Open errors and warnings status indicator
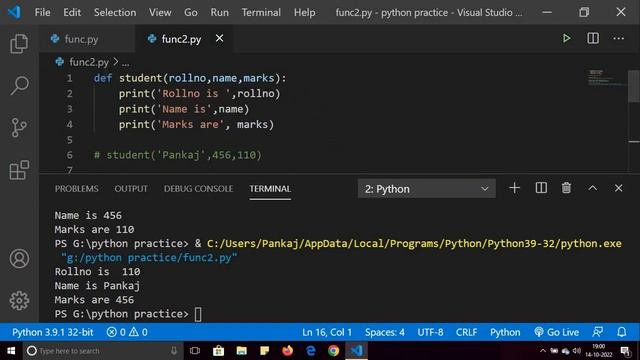Viewport: 640px width, 360px height. pyautogui.click(x=127, y=332)
